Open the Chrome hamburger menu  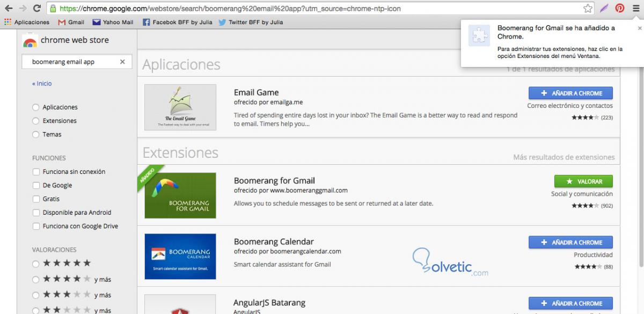tap(636, 9)
